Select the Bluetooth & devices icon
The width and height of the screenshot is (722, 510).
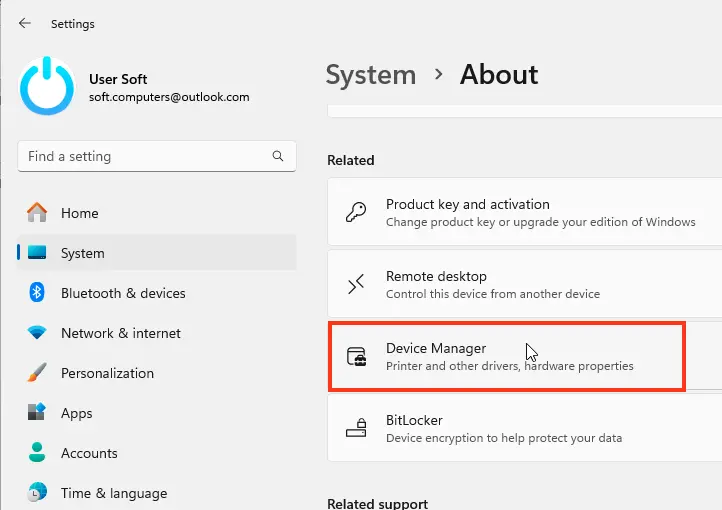click(x=37, y=293)
